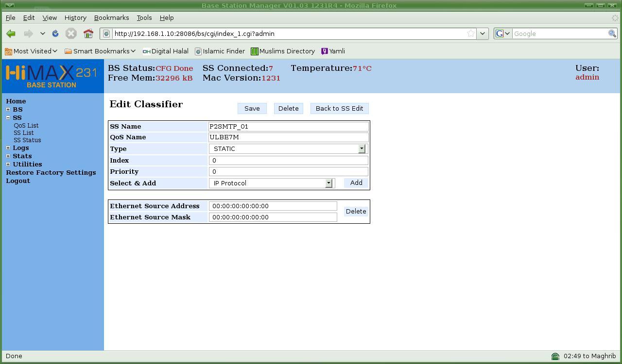The width and height of the screenshot is (622, 364).
Task: Click the Home toolbar icon
Action: tap(88, 33)
